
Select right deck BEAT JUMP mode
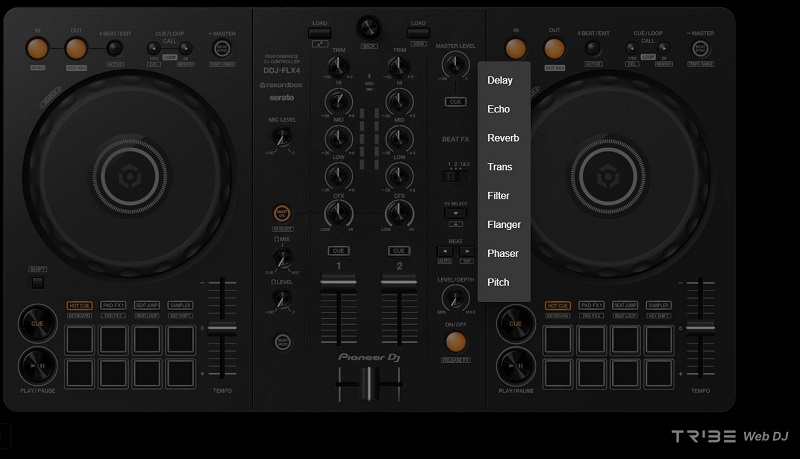point(625,305)
